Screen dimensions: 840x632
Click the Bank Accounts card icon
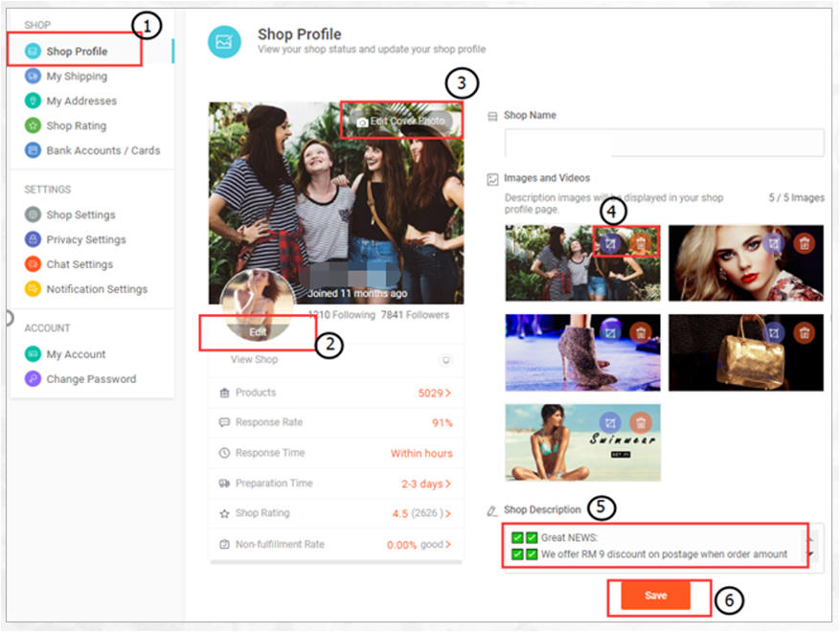point(33,150)
